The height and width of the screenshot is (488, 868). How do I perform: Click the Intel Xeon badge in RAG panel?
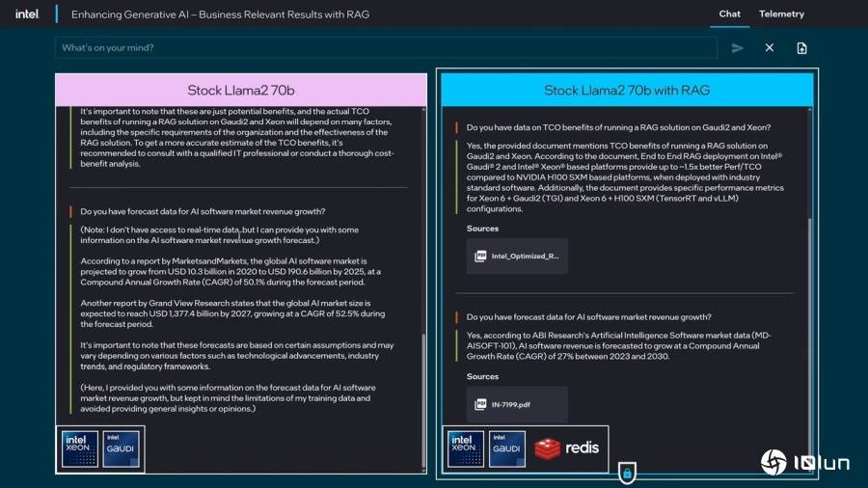[466, 449]
